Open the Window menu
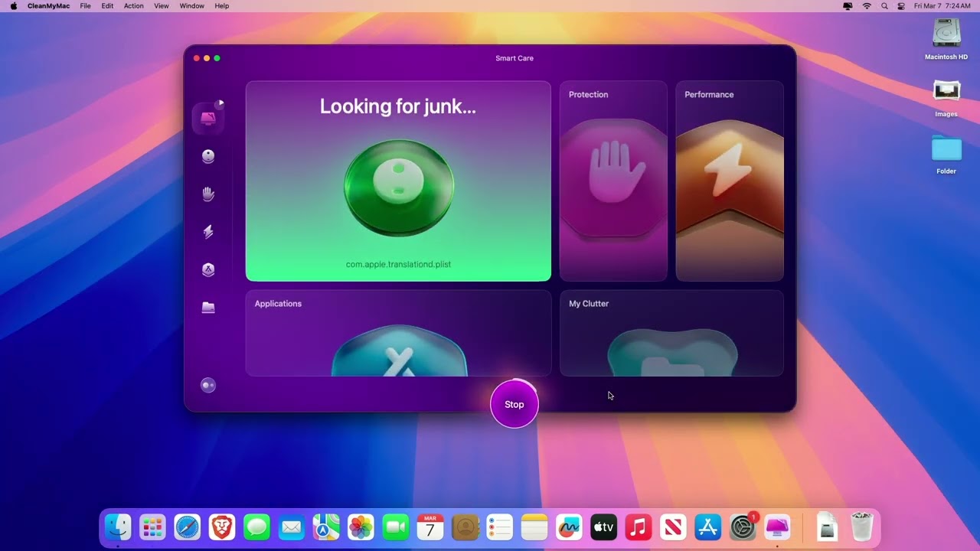The height and width of the screenshot is (551, 980). 191,5
